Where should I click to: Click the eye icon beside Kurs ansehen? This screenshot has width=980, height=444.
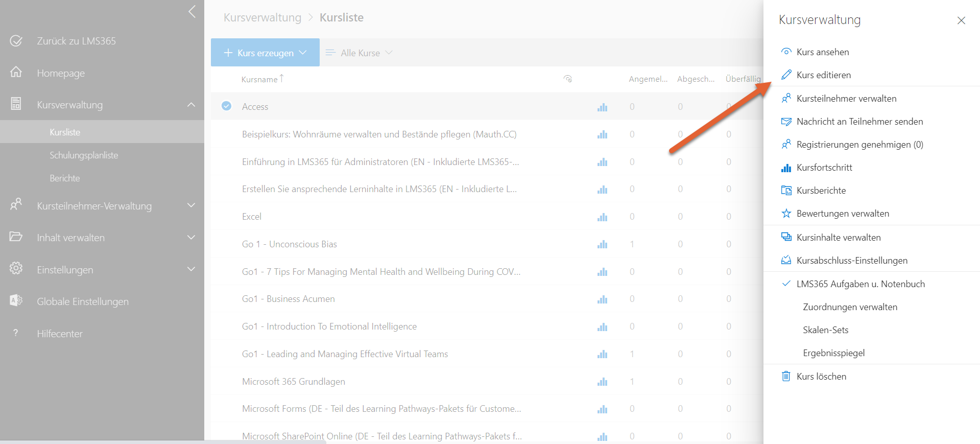[786, 52]
